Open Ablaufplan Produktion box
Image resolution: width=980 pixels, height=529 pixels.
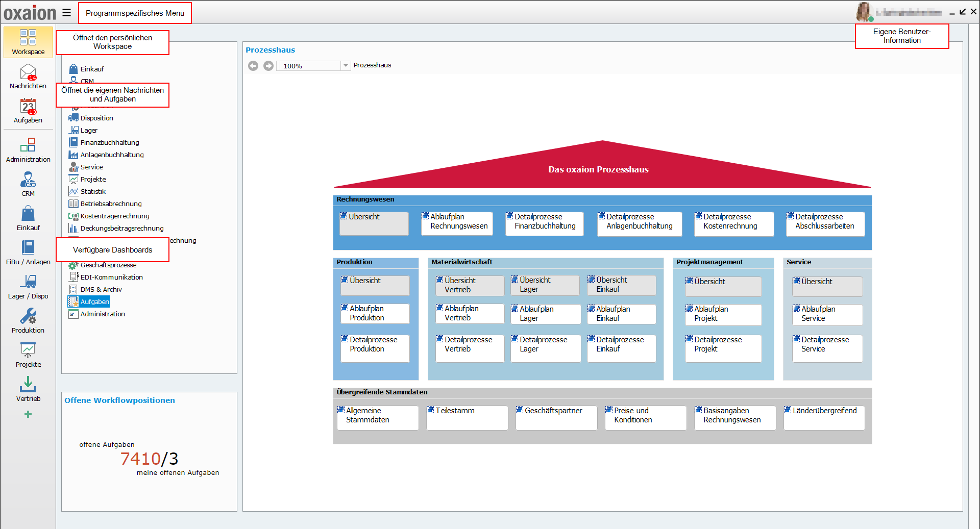pos(375,313)
